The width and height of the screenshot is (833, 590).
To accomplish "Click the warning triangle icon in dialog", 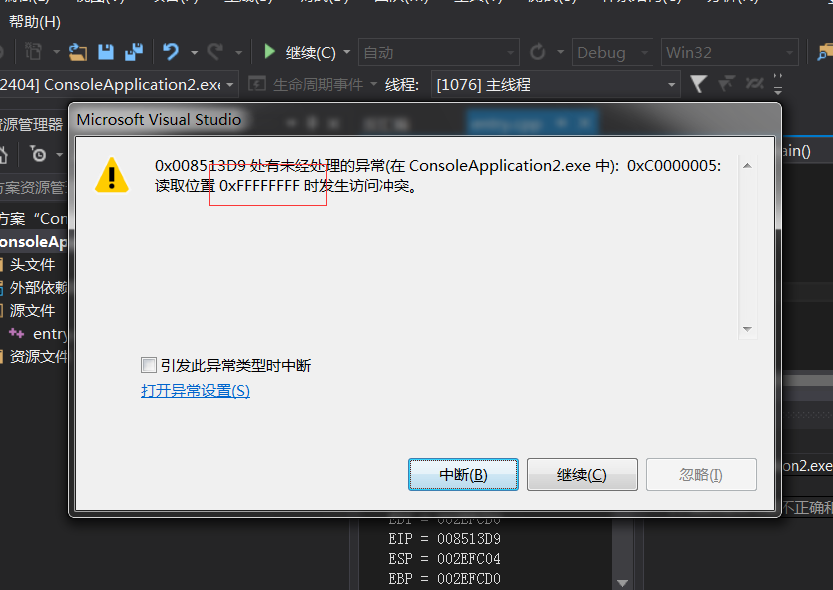I will point(112,176).
